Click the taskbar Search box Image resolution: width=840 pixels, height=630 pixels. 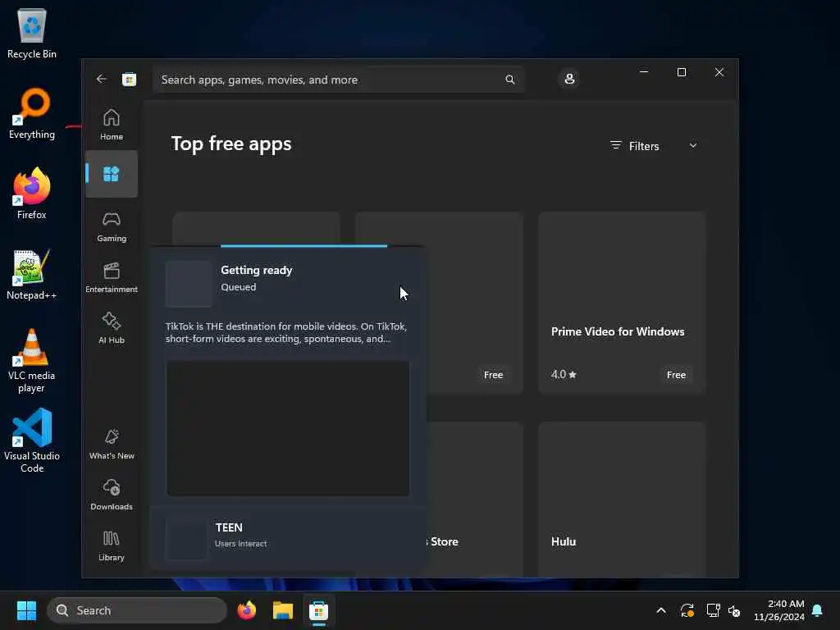(137, 610)
